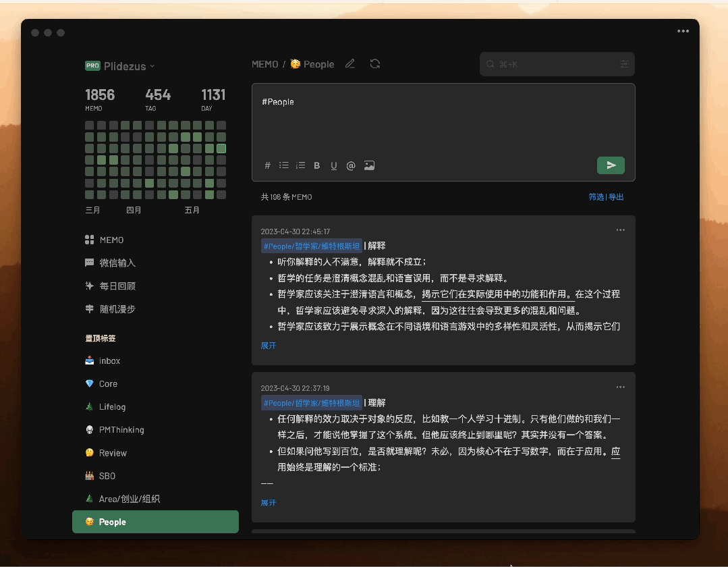Select the Review pinned tag

[x=155, y=453]
